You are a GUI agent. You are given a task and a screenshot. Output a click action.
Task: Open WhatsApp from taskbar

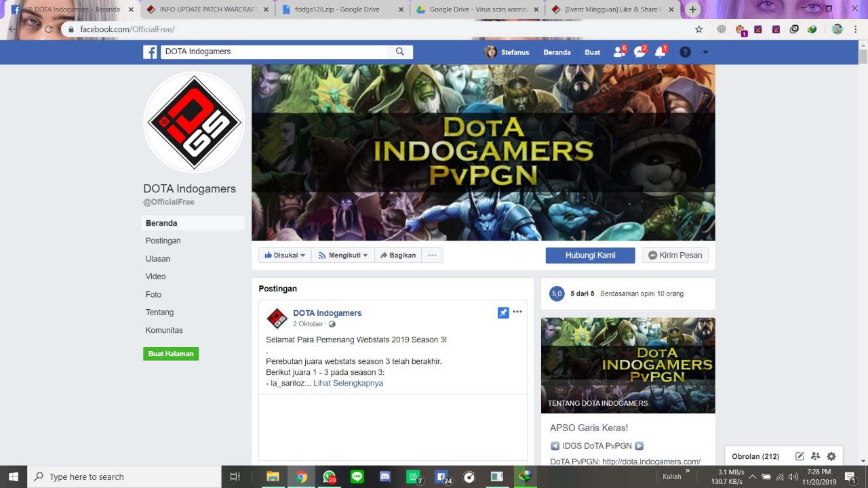(x=330, y=476)
